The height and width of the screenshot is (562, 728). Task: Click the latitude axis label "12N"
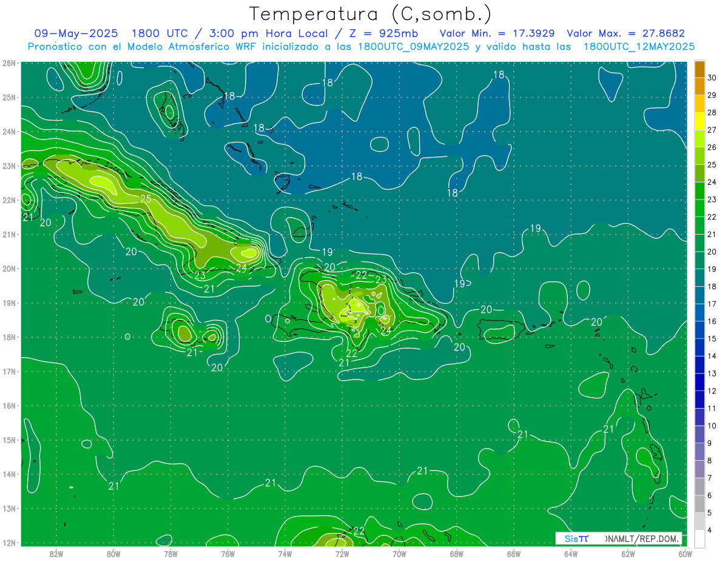10,543
